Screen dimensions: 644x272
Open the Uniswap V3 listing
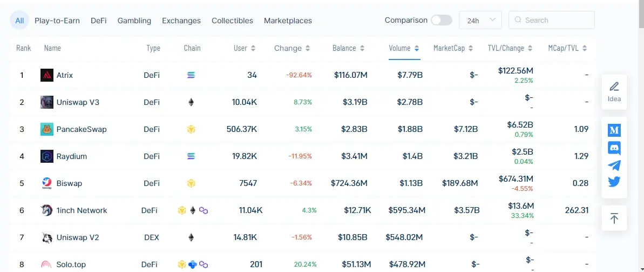(71, 102)
